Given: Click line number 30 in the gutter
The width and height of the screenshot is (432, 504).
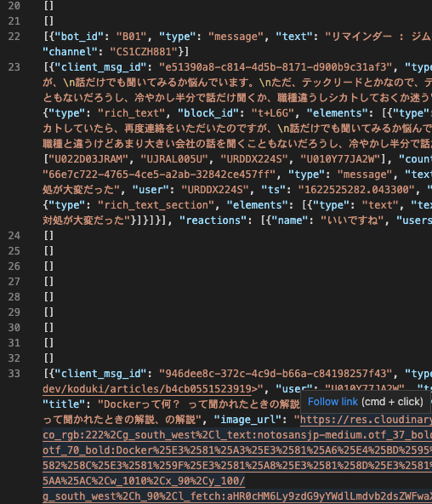Looking at the screenshot, I should [14, 328].
